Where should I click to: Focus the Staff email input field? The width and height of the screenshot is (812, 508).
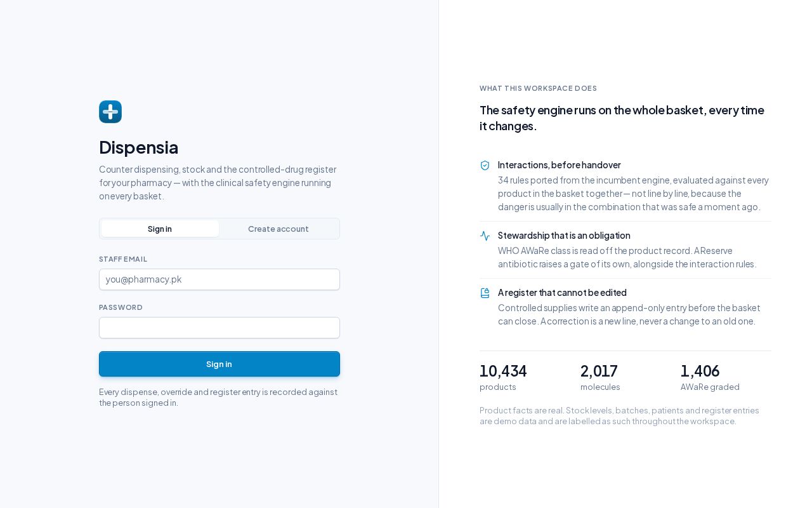click(219, 279)
